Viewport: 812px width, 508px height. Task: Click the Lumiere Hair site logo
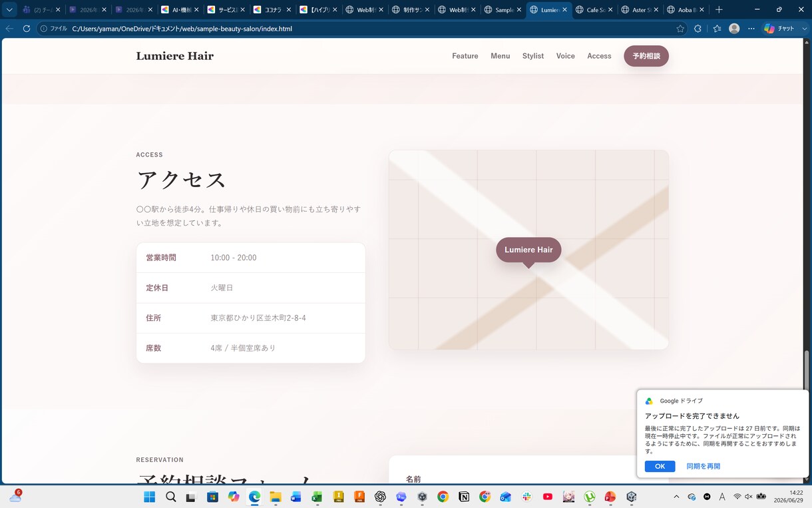tap(175, 56)
